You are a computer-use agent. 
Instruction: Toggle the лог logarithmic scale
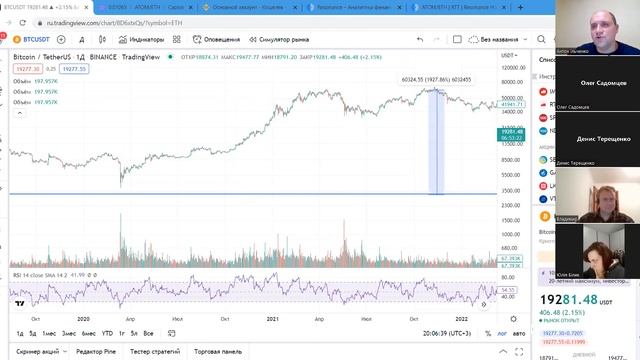coord(502,333)
